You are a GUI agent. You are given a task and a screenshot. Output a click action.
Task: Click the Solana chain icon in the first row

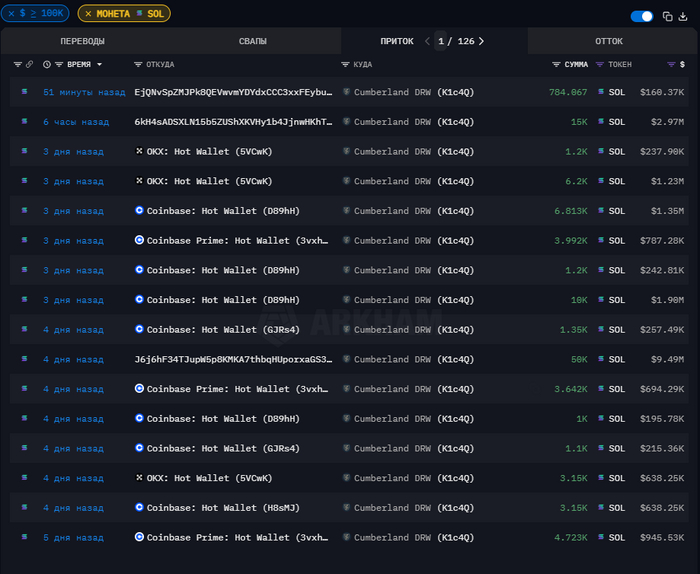pyautogui.click(x=25, y=92)
